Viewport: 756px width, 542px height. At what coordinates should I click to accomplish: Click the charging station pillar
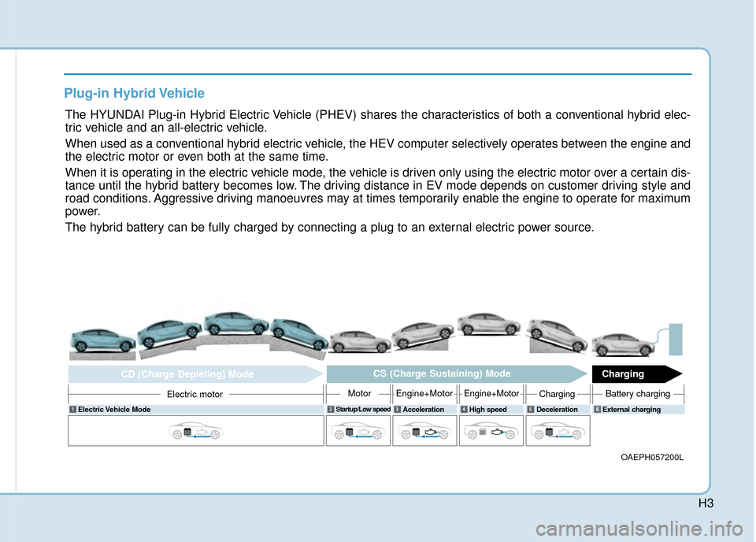click(676, 340)
